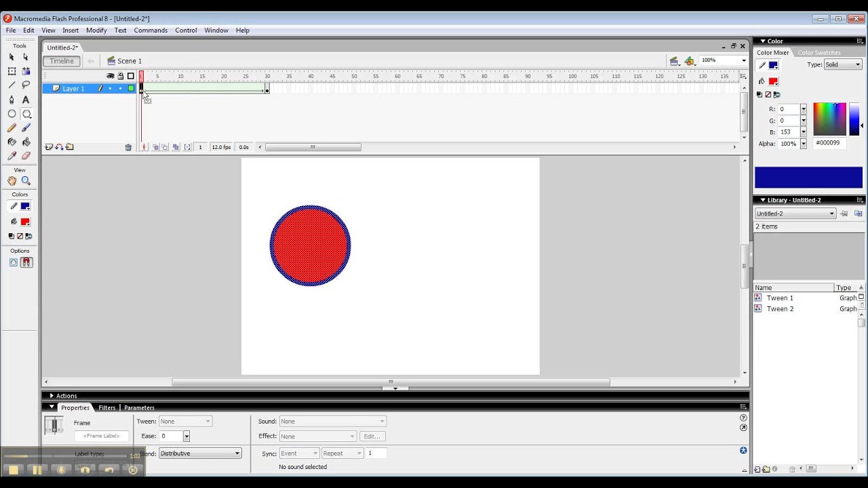Select the Text tool
This screenshot has width=868, height=488.
click(26, 100)
